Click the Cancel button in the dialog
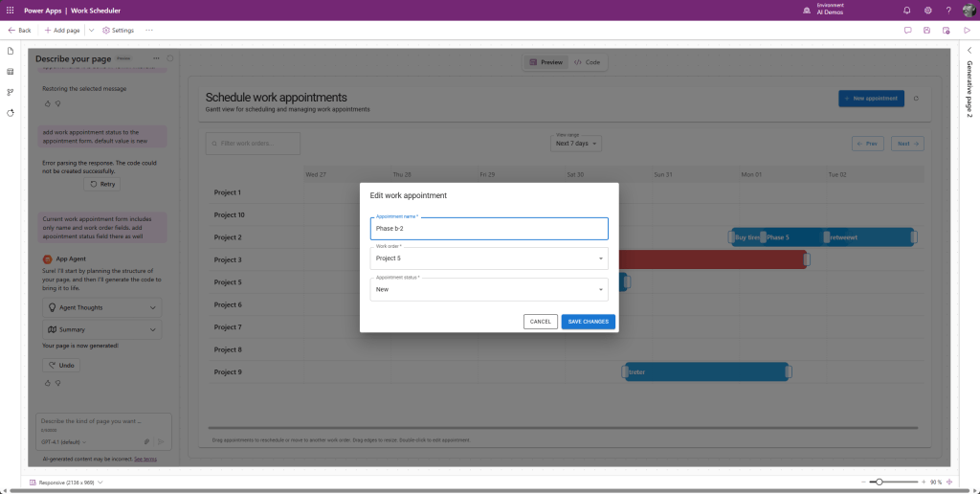The image size is (980, 494). 541,322
